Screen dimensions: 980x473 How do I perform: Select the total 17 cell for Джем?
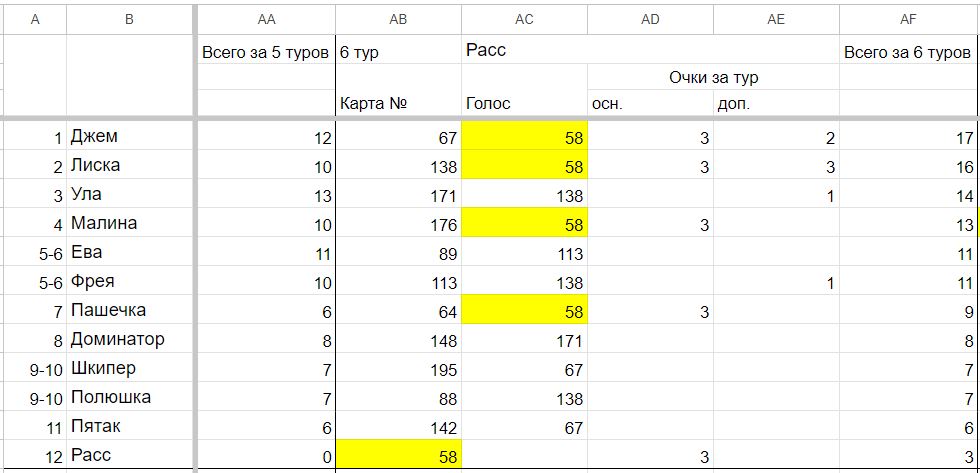(908, 136)
